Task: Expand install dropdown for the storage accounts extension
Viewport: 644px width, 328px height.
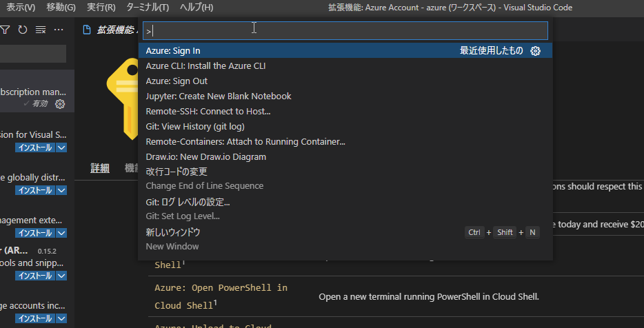Action: click(x=61, y=318)
